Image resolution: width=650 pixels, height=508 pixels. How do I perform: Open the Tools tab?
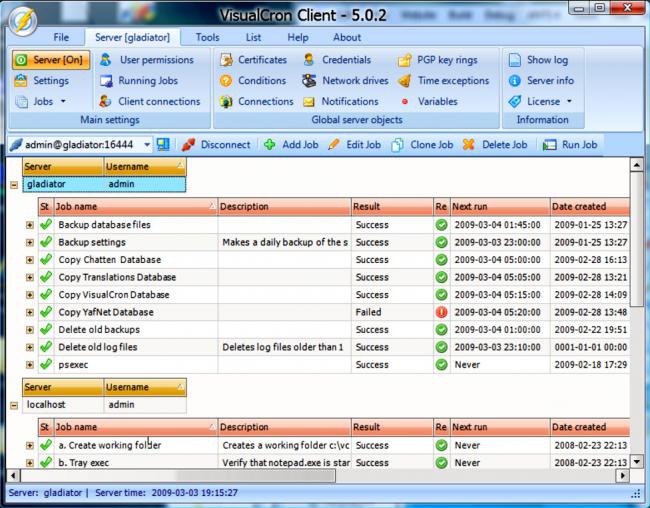coord(207,37)
